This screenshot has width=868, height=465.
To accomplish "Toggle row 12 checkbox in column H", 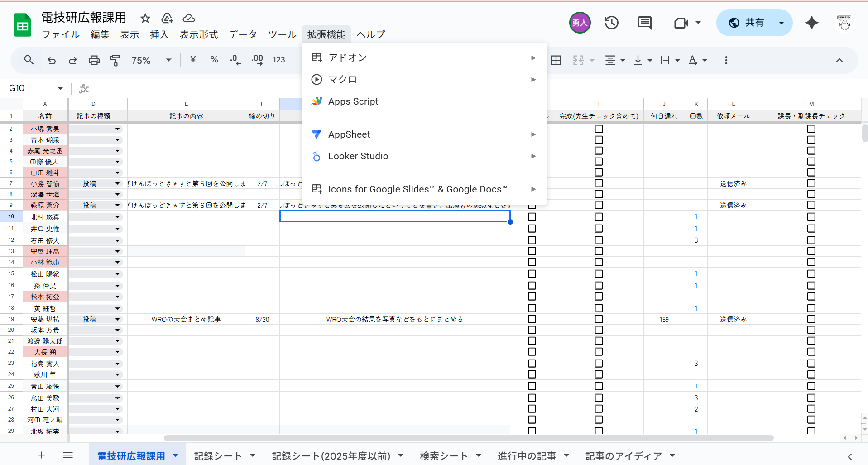I will coord(532,240).
